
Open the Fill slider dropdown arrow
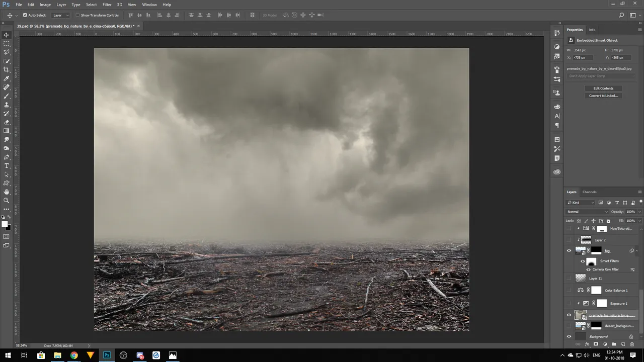pos(639,221)
